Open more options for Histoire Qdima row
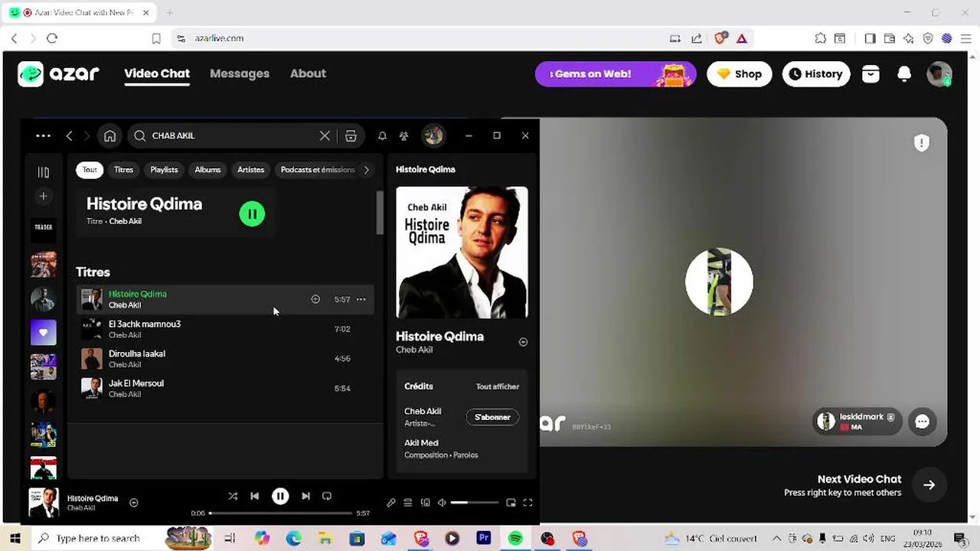980x551 pixels. [x=361, y=299]
